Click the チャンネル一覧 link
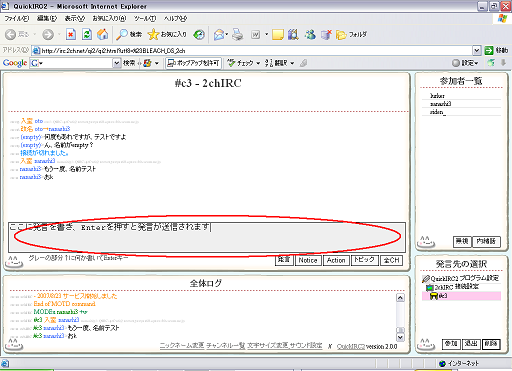 click(226, 346)
